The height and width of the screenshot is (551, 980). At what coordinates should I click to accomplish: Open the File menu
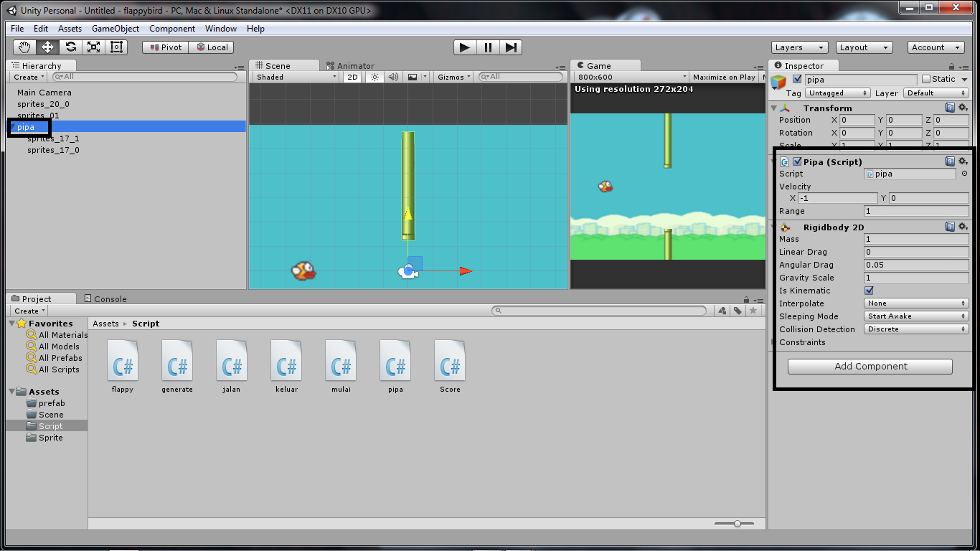pos(17,29)
